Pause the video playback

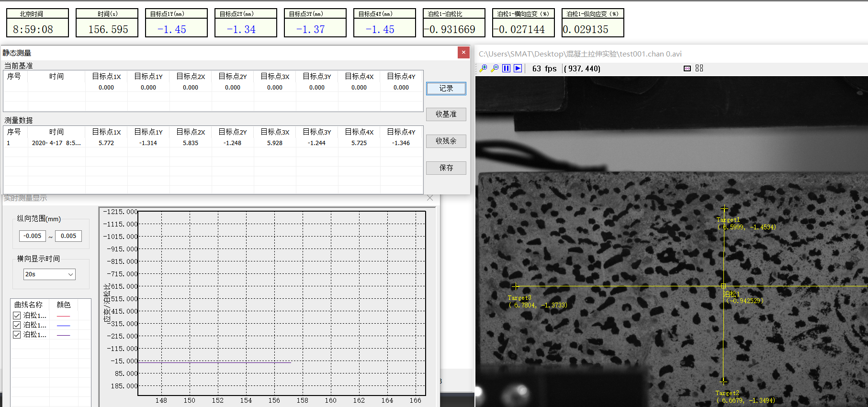tap(506, 68)
